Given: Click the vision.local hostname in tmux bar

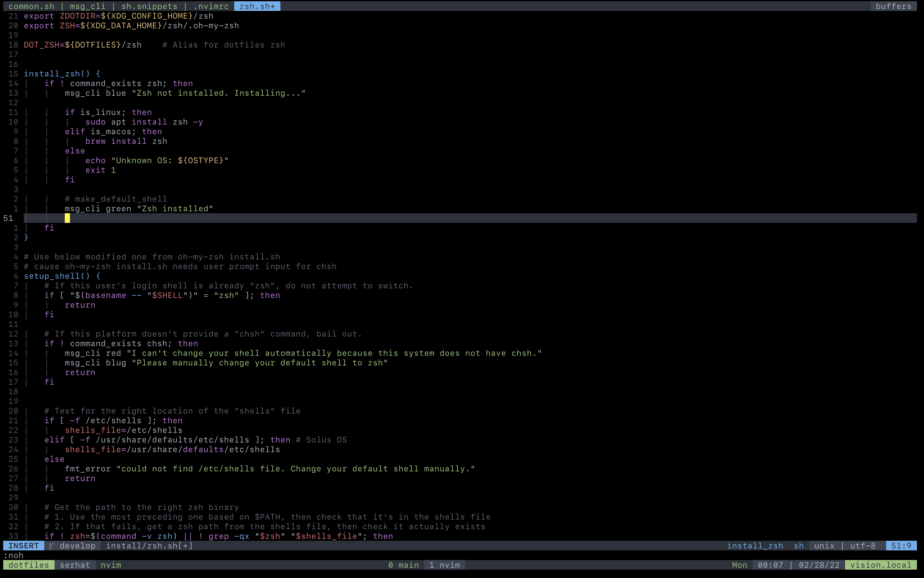Looking at the screenshot, I should tap(880, 565).
